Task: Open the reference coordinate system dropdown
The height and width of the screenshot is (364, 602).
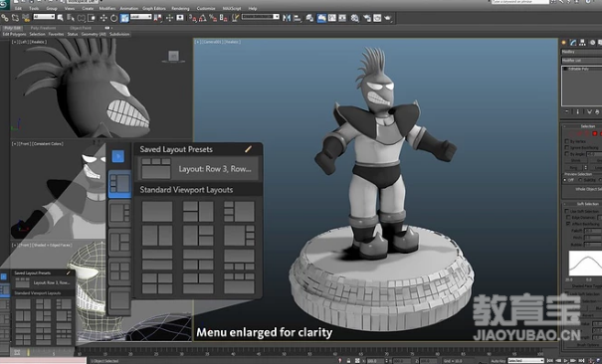Action: coord(141,17)
